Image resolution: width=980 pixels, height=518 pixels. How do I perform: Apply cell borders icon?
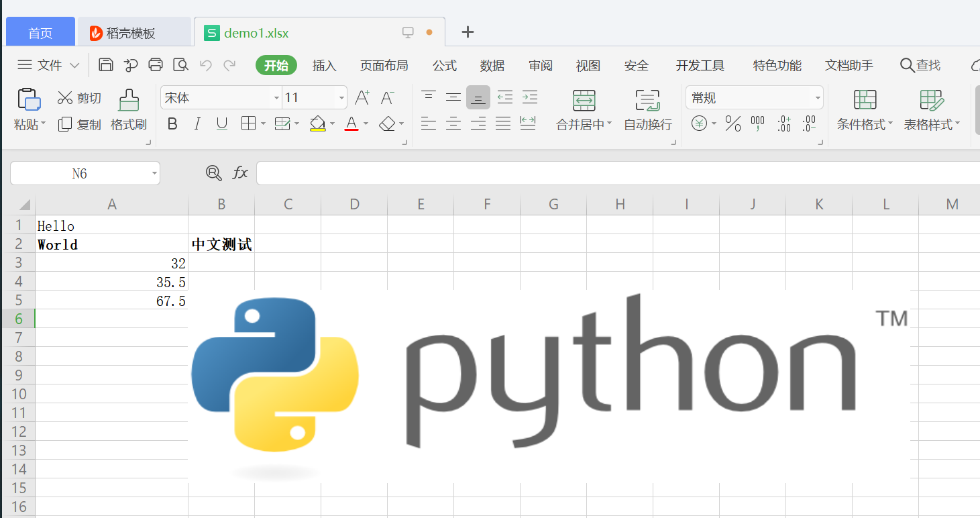(x=248, y=123)
